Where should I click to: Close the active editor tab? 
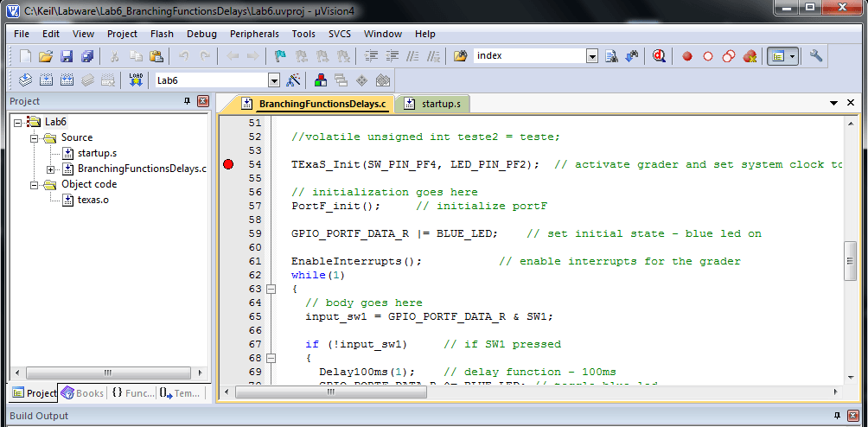click(851, 103)
